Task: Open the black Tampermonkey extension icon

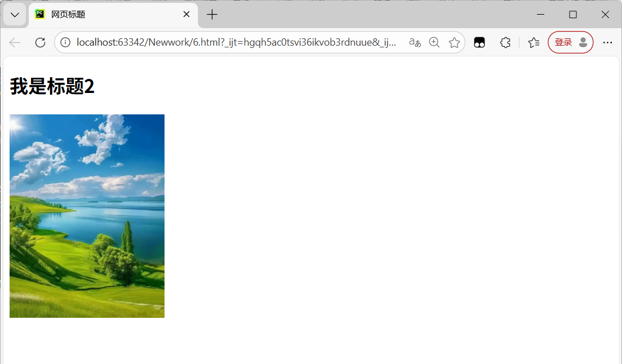Action: point(479,42)
